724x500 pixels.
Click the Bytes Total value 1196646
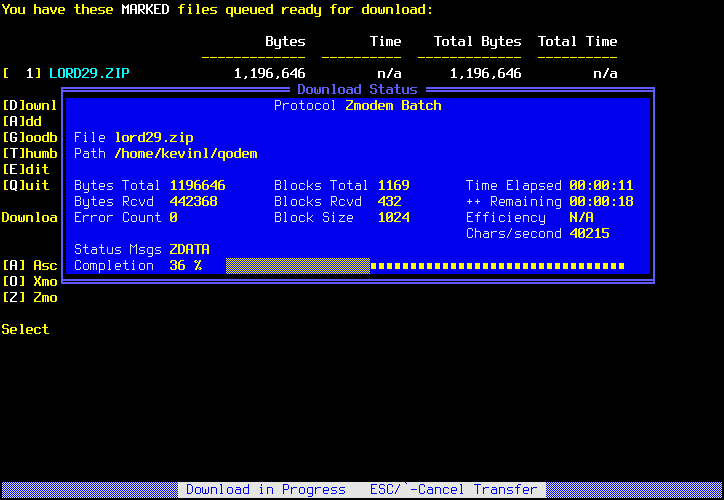tap(198, 186)
